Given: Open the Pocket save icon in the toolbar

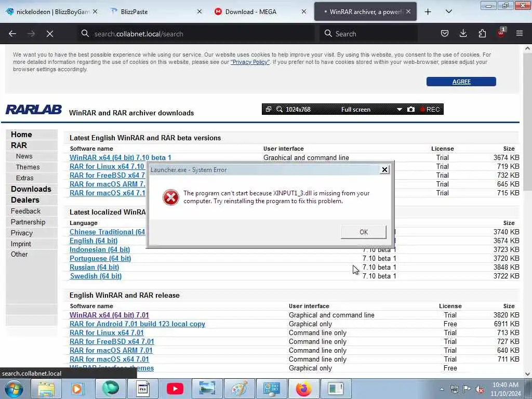Looking at the screenshot, I should [x=445, y=33].
